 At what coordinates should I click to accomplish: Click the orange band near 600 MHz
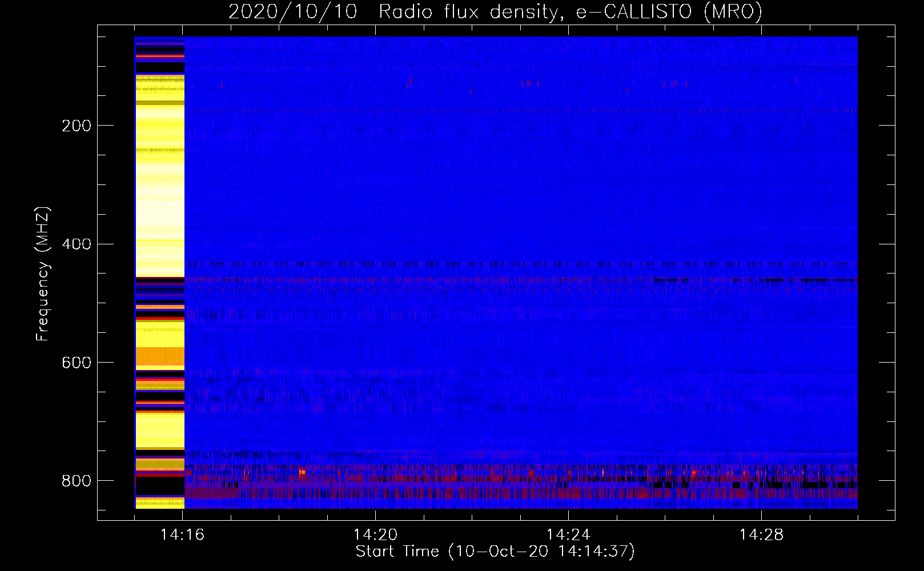click(160, 356)
